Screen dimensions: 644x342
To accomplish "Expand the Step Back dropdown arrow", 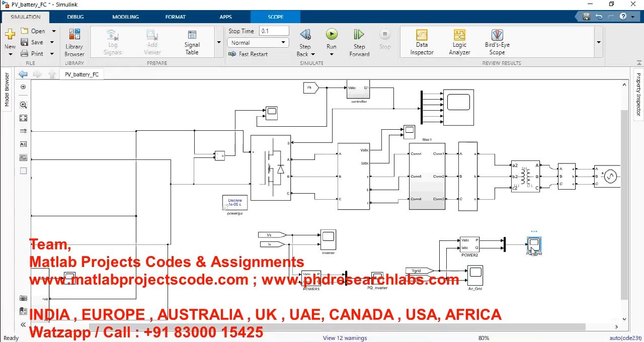I will coord(312,54).
